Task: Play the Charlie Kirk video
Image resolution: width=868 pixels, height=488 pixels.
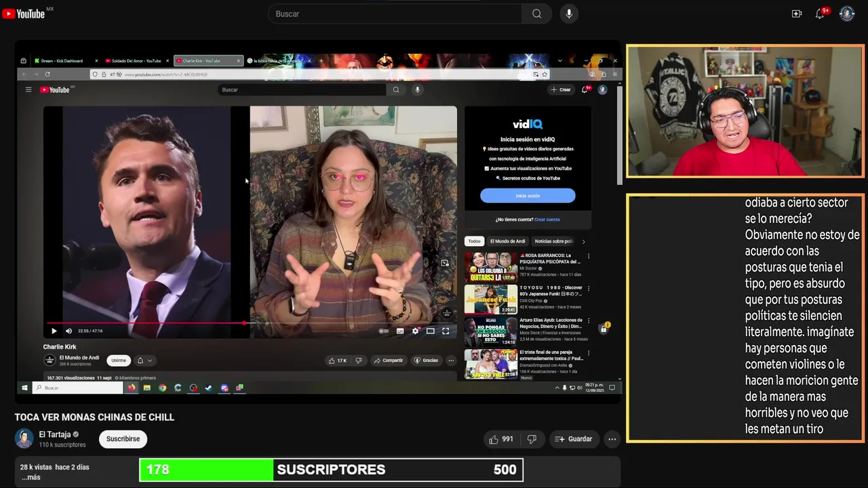Action: (x=54, y=331)
